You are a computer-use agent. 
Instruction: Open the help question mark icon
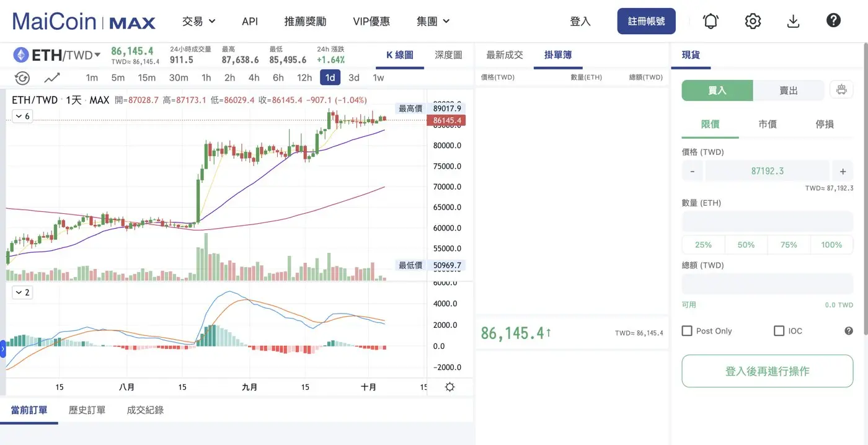(x=834, y=20)
